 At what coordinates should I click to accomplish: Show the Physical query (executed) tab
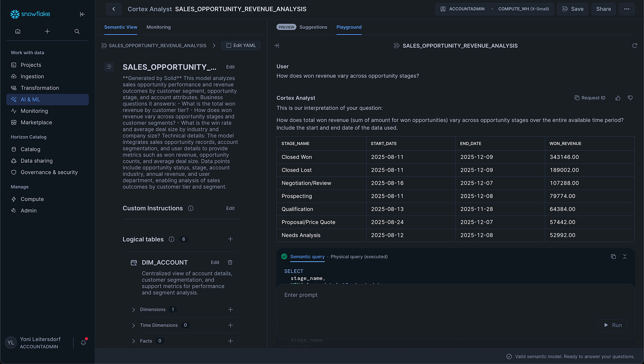359,257
